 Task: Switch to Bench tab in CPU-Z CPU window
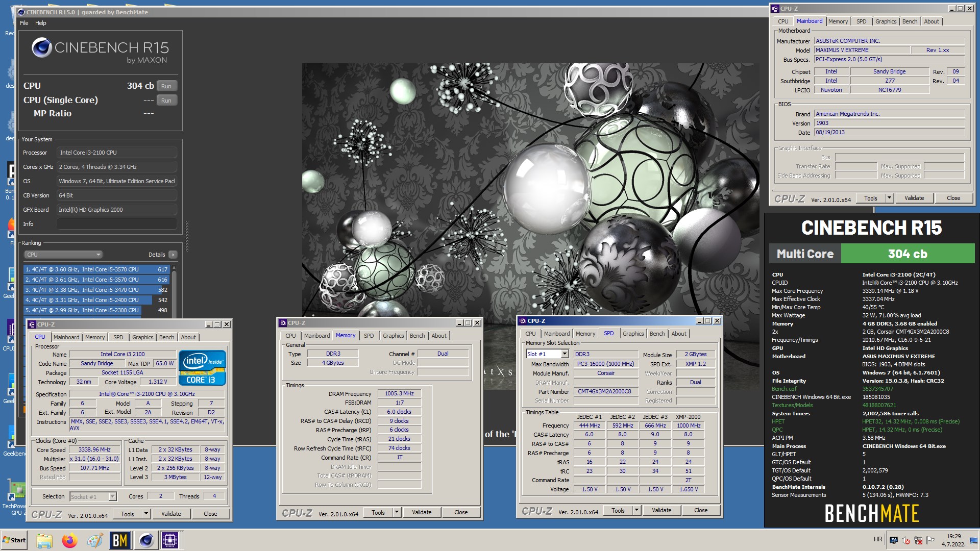[x=166, y=337]
